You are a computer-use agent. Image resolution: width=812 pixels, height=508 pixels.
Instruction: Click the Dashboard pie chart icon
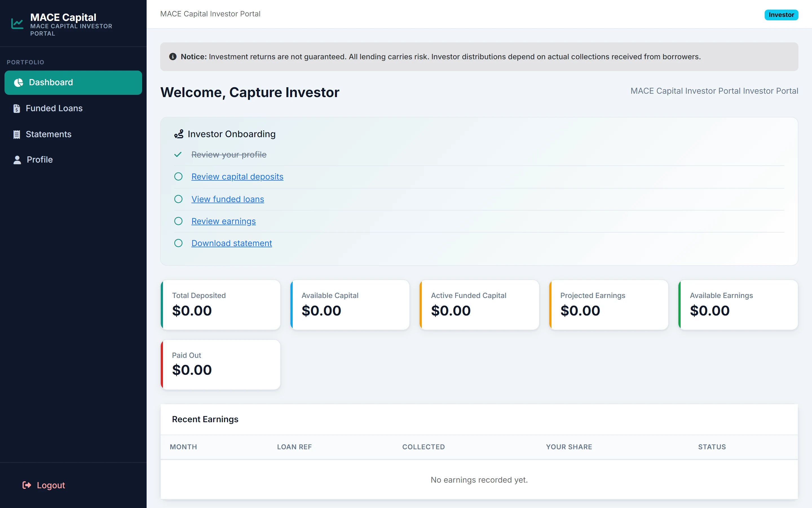coord(18,83)
